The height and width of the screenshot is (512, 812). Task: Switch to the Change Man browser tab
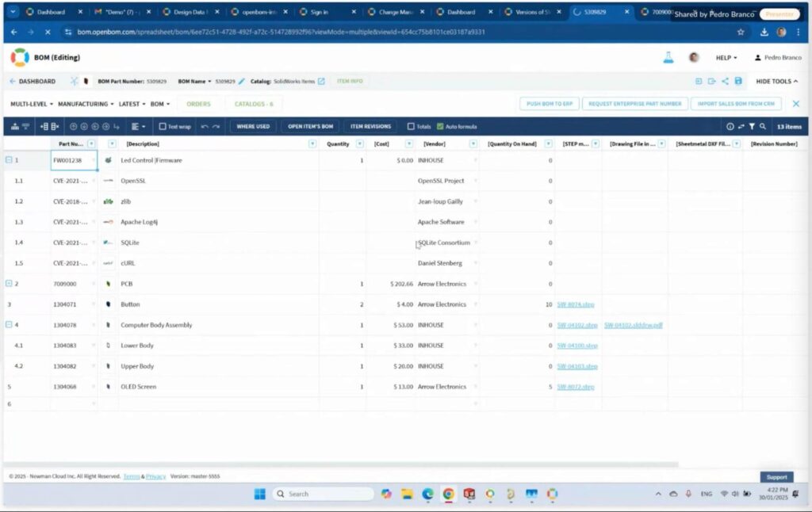click(396, 12)
